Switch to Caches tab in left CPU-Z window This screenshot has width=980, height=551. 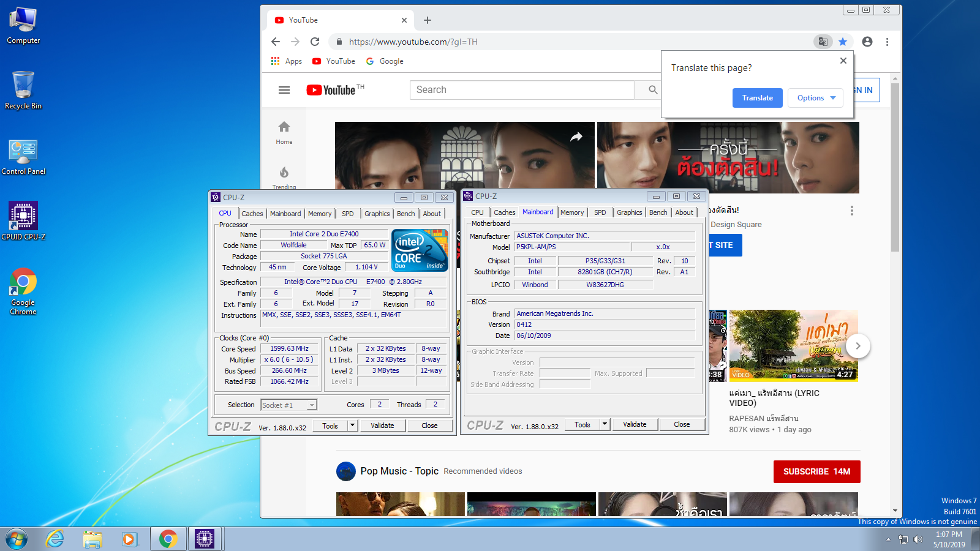(x=252, y=214)
